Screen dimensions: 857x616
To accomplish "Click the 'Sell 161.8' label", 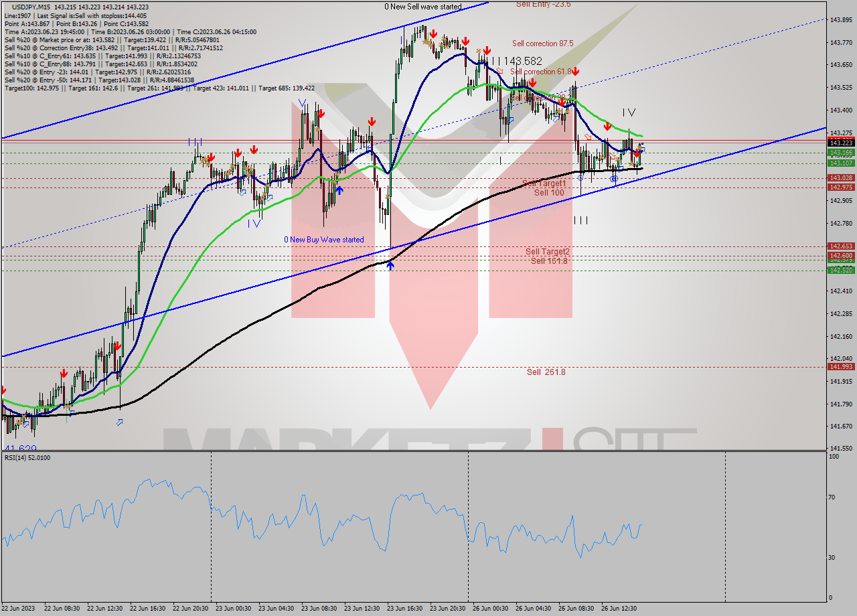I will tap(549, 260).
